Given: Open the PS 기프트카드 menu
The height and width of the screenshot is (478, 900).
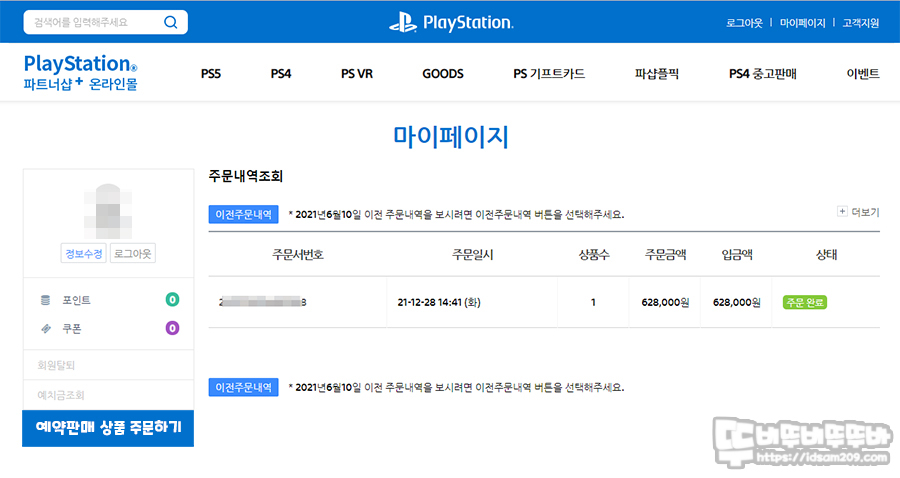Looking at the screenshot, I should (549, 73).
